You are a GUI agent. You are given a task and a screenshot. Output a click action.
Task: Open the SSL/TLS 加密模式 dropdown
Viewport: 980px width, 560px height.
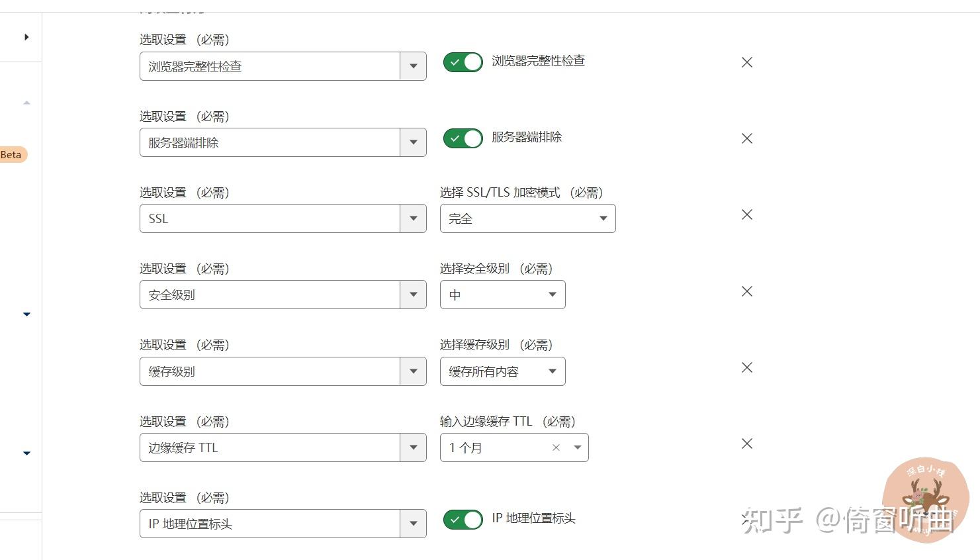click(527, 218)
